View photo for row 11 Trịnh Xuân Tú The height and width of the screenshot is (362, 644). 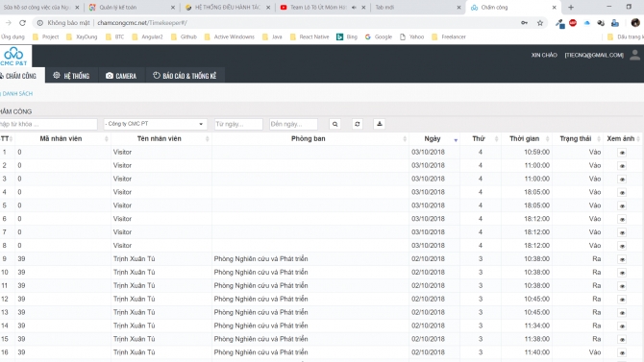tap(622, 286)
